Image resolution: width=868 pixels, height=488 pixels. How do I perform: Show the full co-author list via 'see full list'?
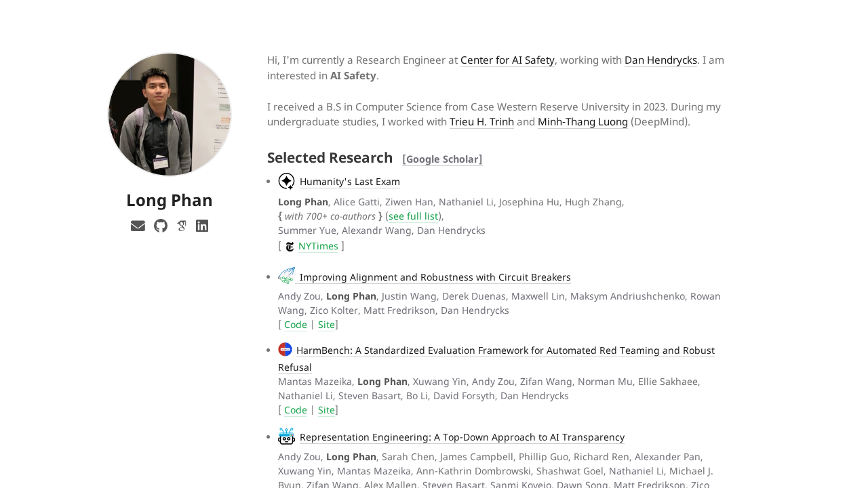tap(414, 215)
